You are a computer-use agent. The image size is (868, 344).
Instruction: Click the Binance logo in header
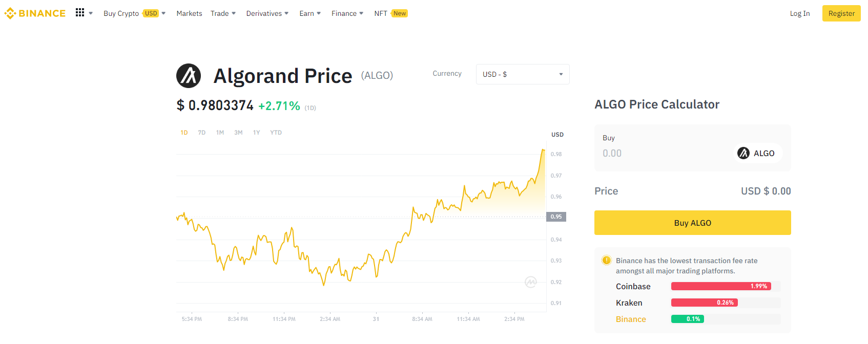35,13
